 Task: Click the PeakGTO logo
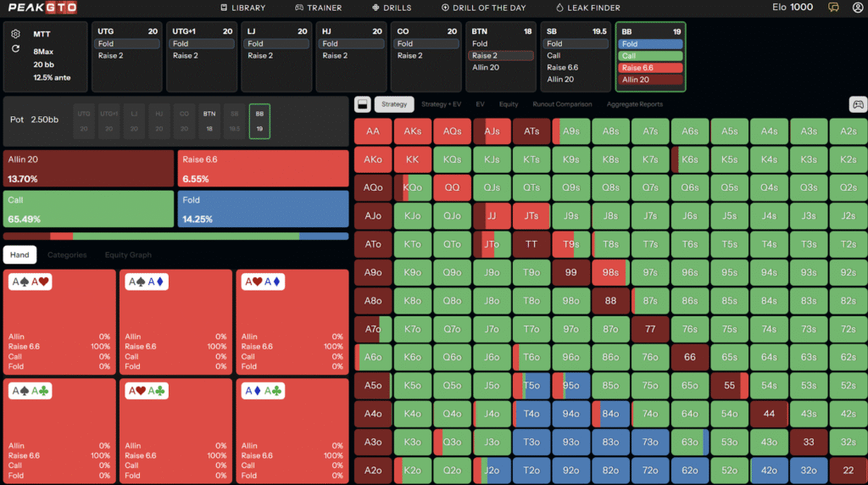(42, 8)
